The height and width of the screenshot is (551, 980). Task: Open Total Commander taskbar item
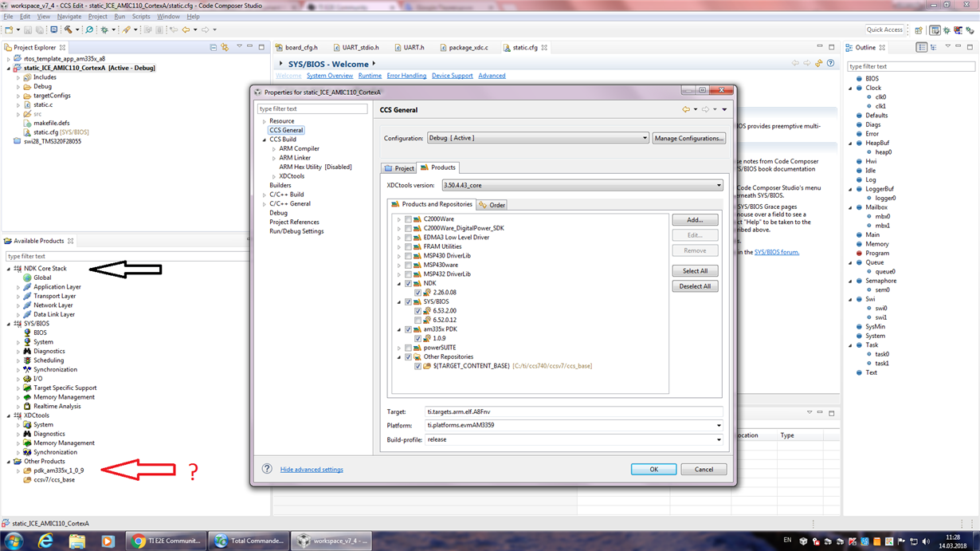pos(248,541)
